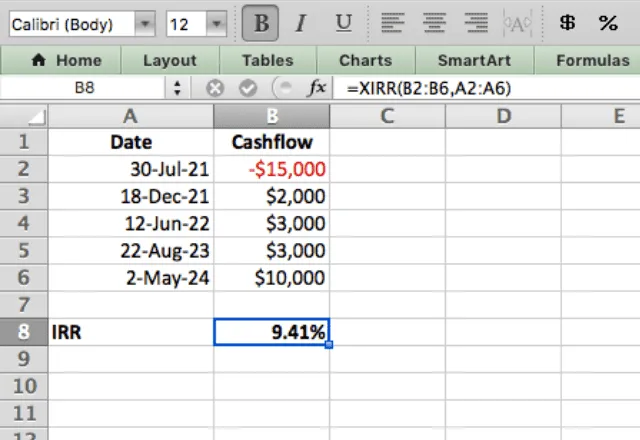Viewport: 640px width, 440px height.
Task: Align text left icon
Action: pos(393,23)
